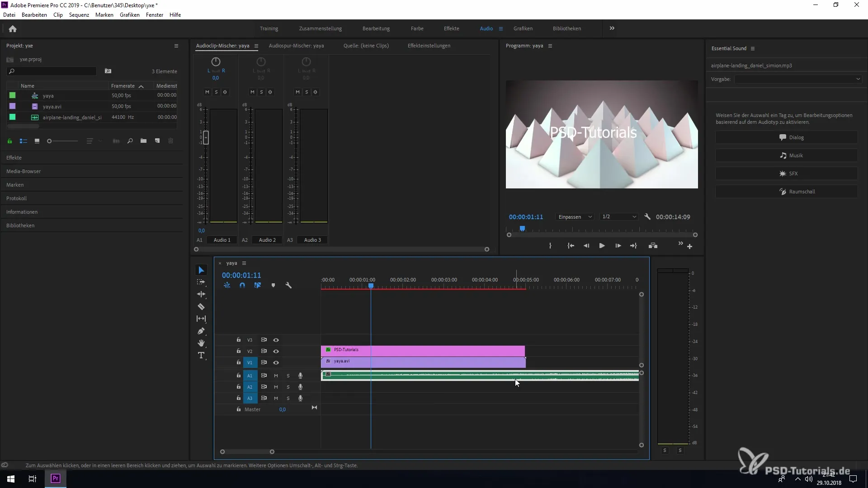Select the Pen tool
The width and height of the screenshot is (868, 488).
201,331
